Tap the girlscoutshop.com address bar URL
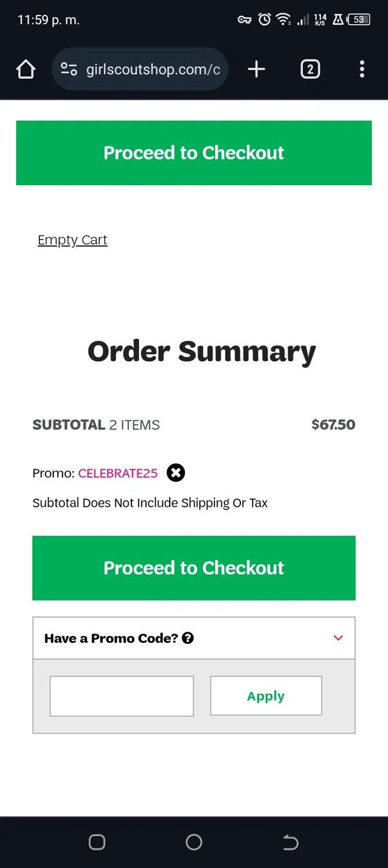Viewport: 388px width, 868px height. coord(153,69)
